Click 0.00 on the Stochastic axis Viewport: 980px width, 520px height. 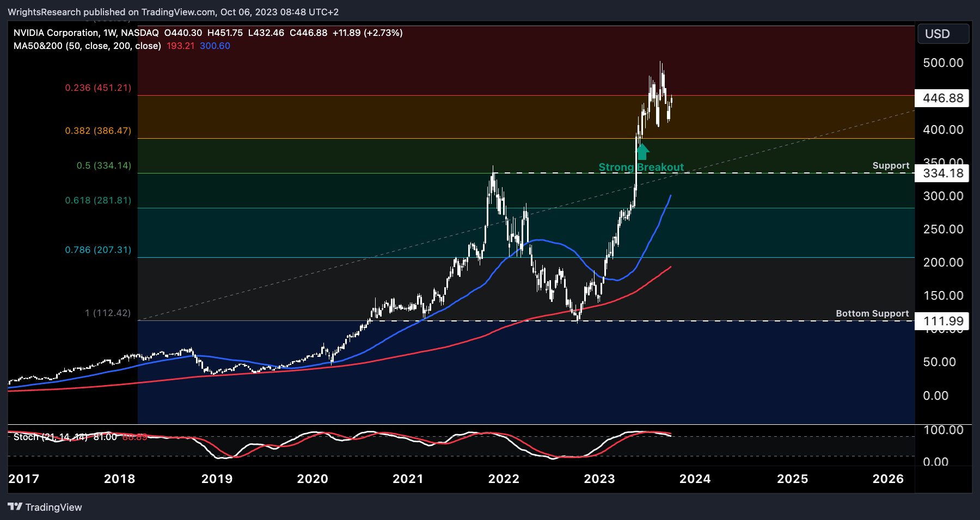[x=935, y=461]
